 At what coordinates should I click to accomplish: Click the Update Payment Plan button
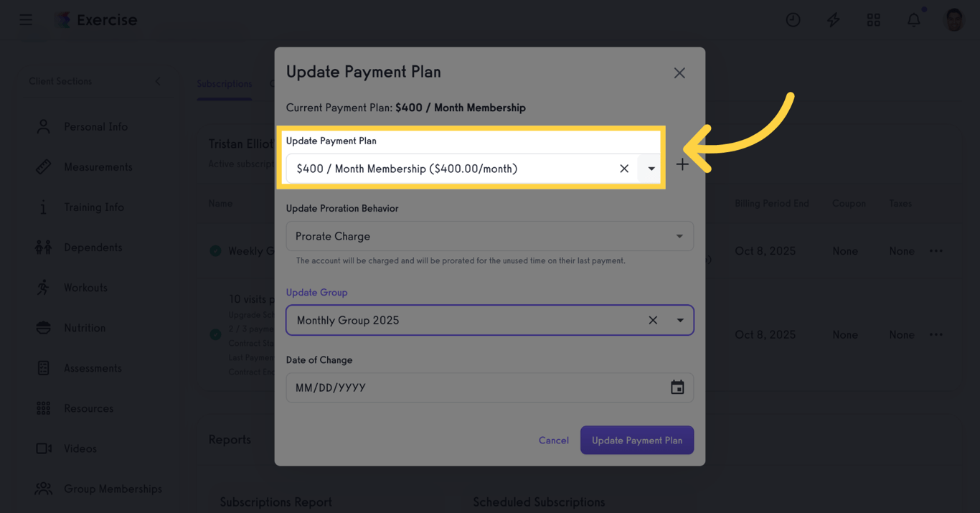click(x=636, y=440)
